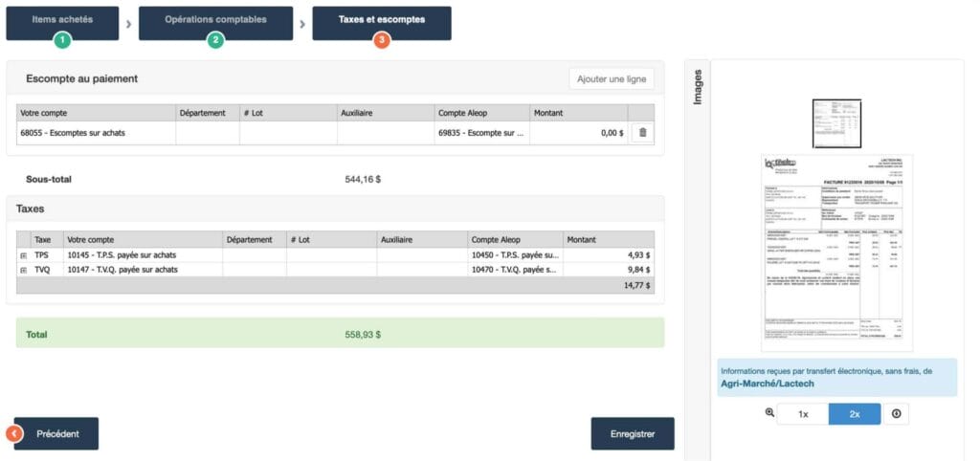Viewport: 980px width, 461px height.
Task: Click the step 2 green badge
Action: tap(215, 40)
